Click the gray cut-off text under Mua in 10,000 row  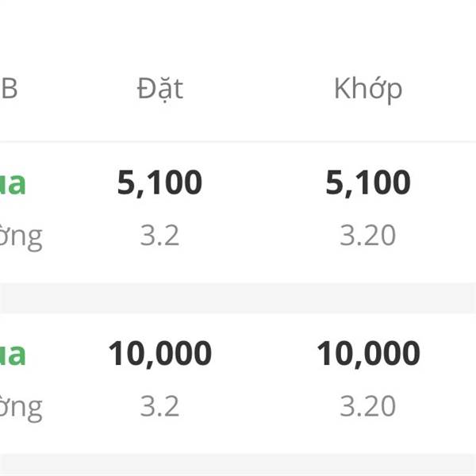click(x=21, y=408)
